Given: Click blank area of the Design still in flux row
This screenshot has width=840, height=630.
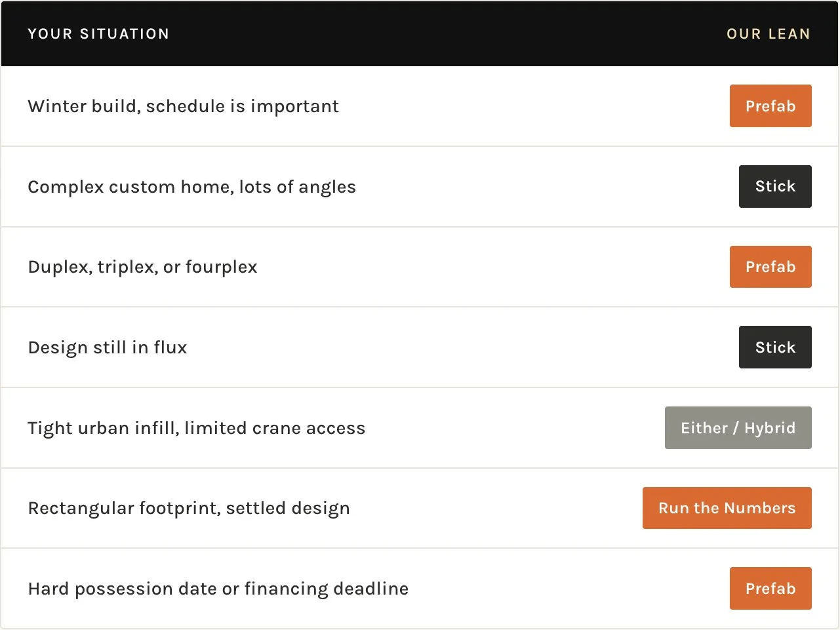Looking at the screenshot, I should [x=459, y=347].
